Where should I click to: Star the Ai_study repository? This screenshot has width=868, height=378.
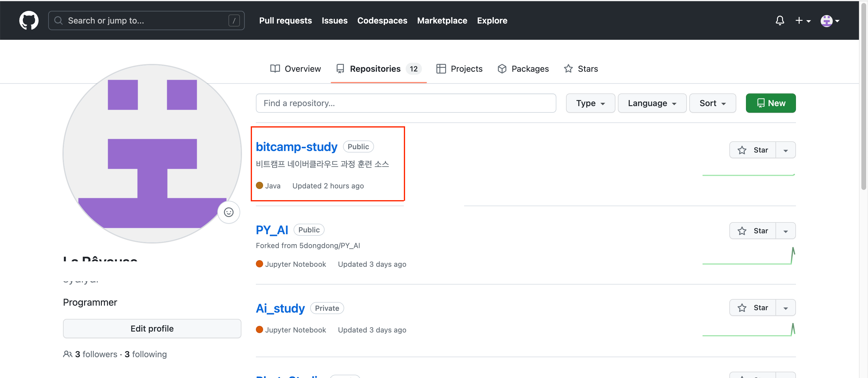tap(753, 307)
